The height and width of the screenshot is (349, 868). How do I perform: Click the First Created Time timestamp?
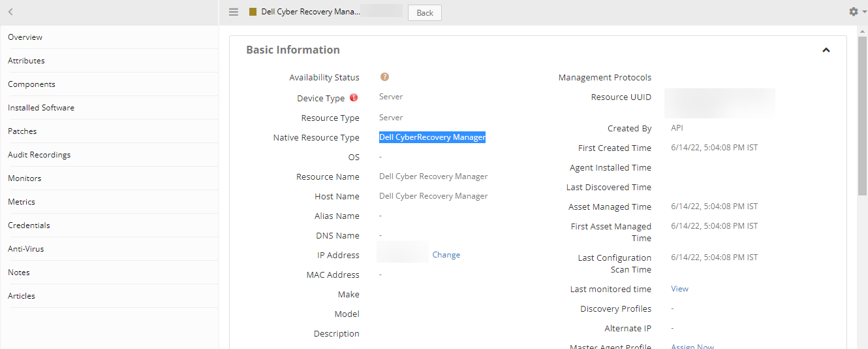[715, 148]
